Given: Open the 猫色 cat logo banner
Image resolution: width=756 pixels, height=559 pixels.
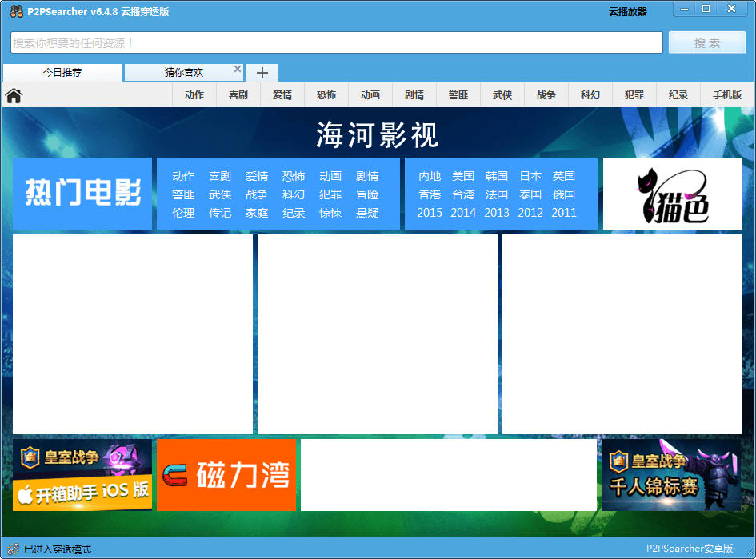Looking at the screenshot, I should pyautogui.click(x=672, y=194).
